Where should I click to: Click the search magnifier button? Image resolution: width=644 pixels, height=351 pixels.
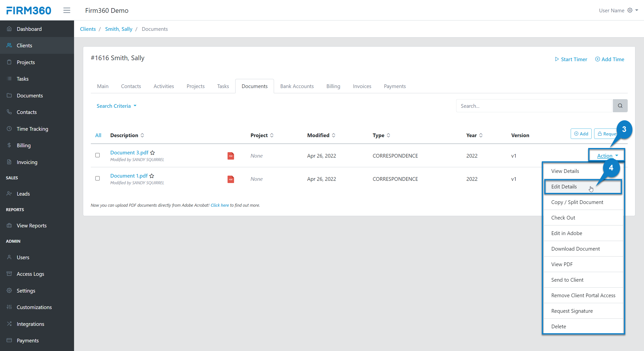[620, 105]
